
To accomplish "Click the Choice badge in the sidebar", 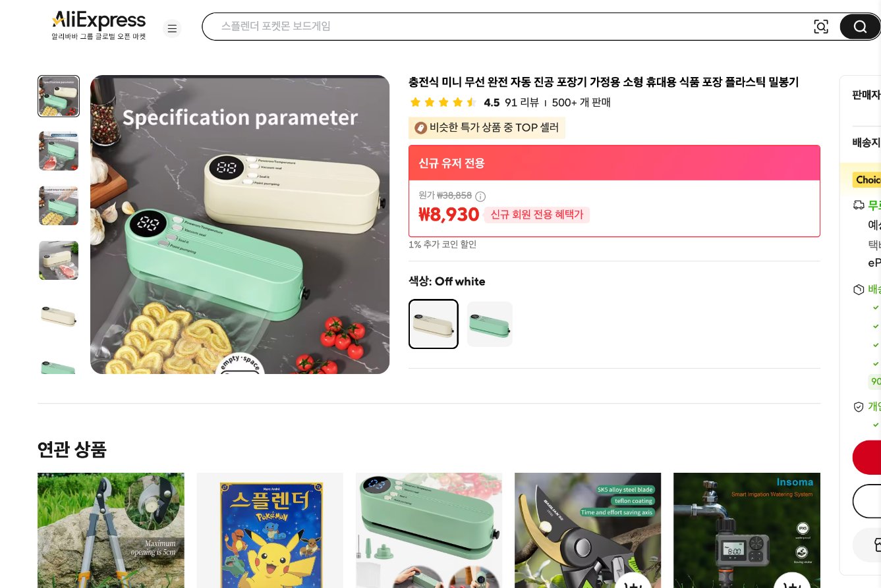I will click(x=867, y=180).
